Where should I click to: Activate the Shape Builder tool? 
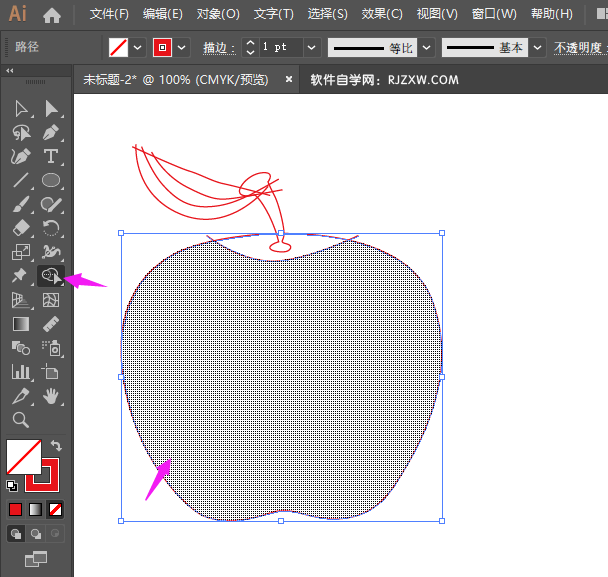click(51, 276)
